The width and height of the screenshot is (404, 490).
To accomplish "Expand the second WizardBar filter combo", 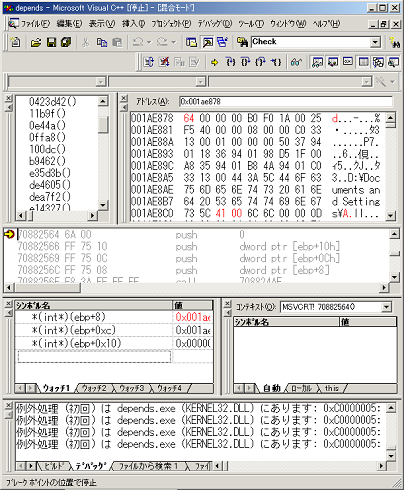I will pos(200,81).
